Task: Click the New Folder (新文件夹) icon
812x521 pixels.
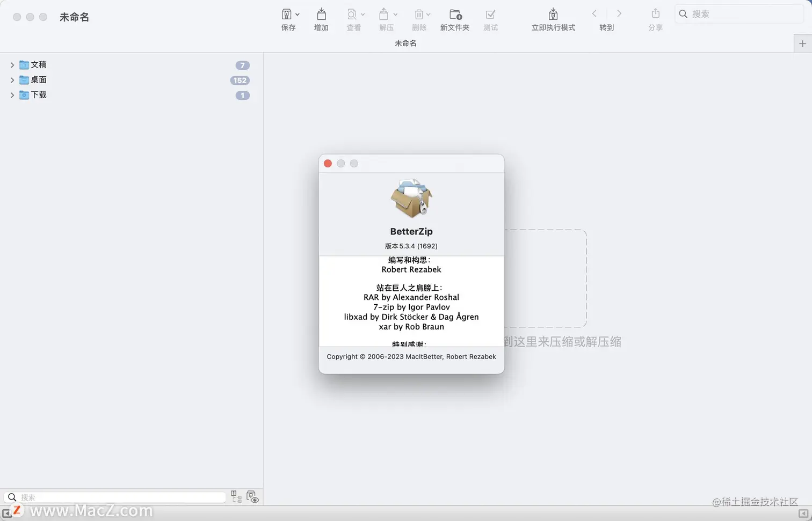Action: click(455, 14)
